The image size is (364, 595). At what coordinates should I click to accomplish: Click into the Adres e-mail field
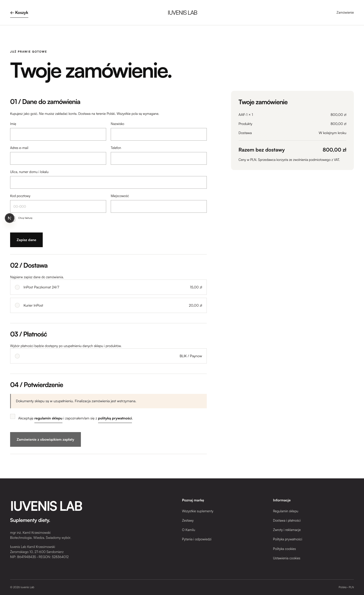[58, 158]
